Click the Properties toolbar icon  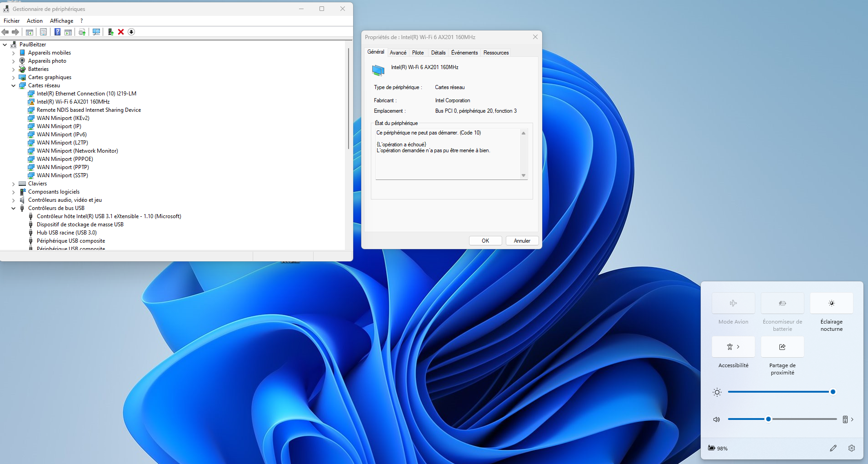(43, 32)
